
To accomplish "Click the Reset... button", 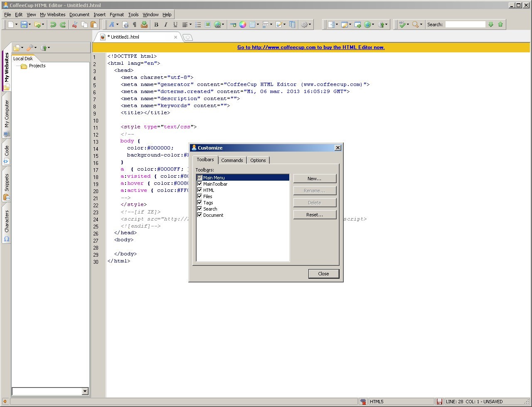I will (x=315, y=215).
